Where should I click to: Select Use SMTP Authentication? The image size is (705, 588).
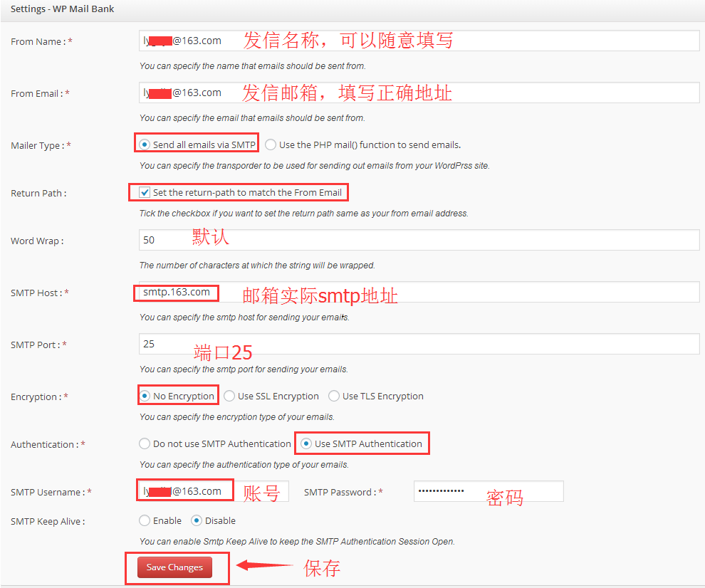[305, 443]
